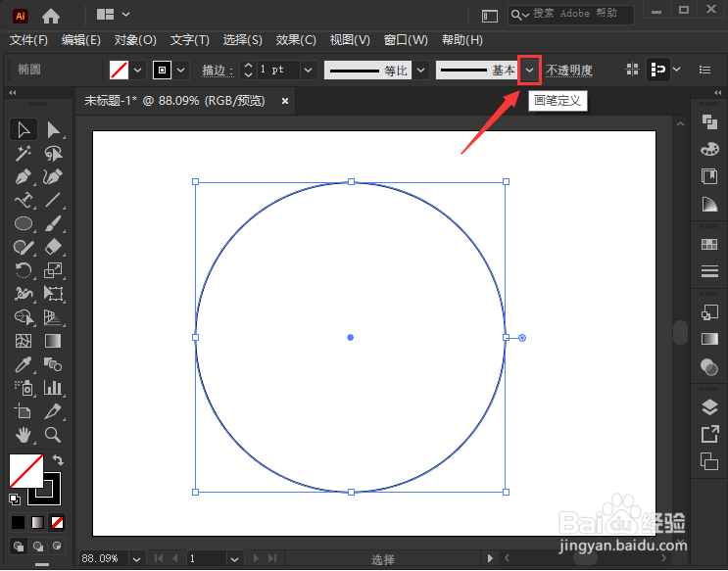Image resolution: width=728 pixels, height=571 pixels.
Task: Expand the stroke weight dropdown
Action: (x=308, y=71)
